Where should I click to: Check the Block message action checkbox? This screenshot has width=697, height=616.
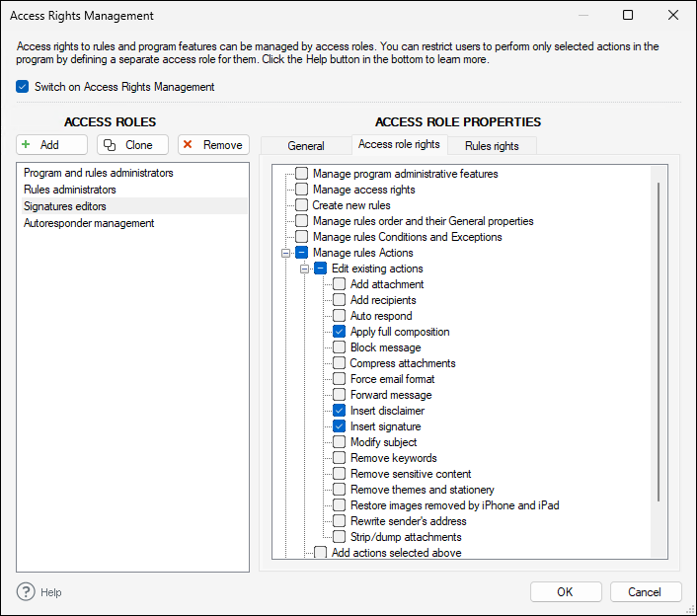point(339,347)
